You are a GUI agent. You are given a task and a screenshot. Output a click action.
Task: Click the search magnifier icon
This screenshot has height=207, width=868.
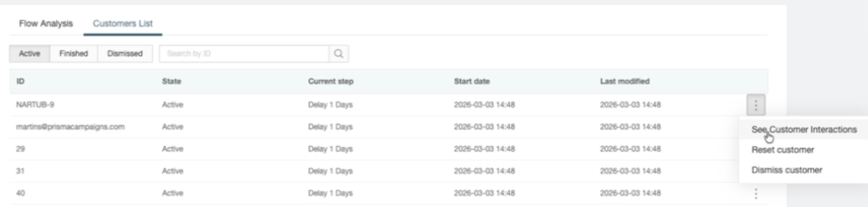338,54
